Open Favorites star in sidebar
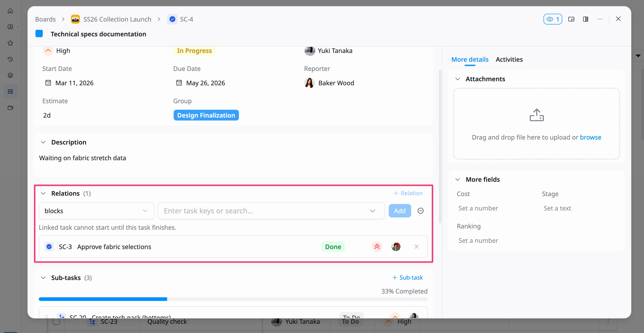The height and width of the screenshot is (333, 644). 10,43
